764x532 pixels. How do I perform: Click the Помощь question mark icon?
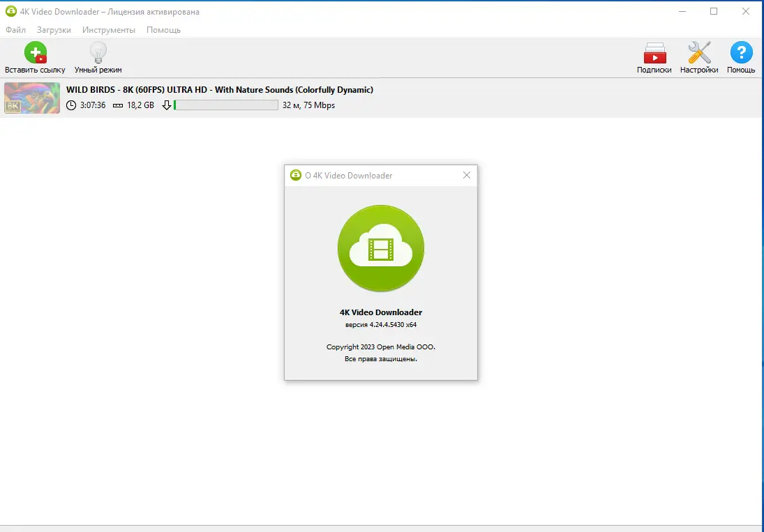tap(741, 52)
